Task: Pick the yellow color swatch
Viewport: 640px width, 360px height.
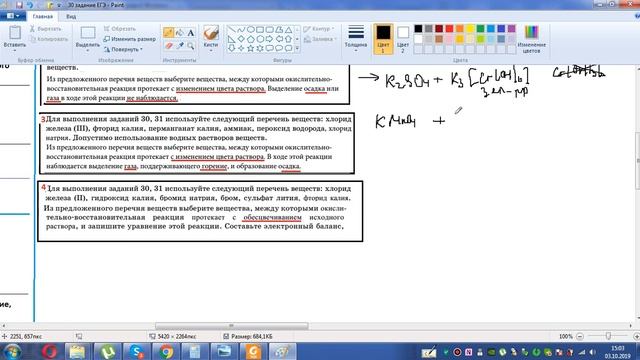Action: 470,29
